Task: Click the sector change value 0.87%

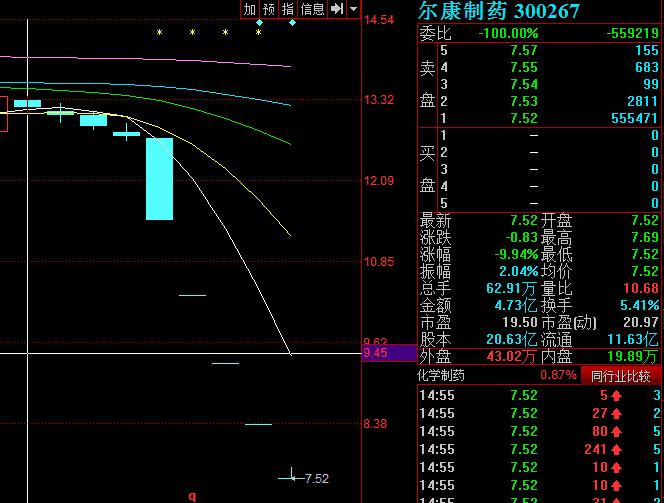Action: (558, 375)
